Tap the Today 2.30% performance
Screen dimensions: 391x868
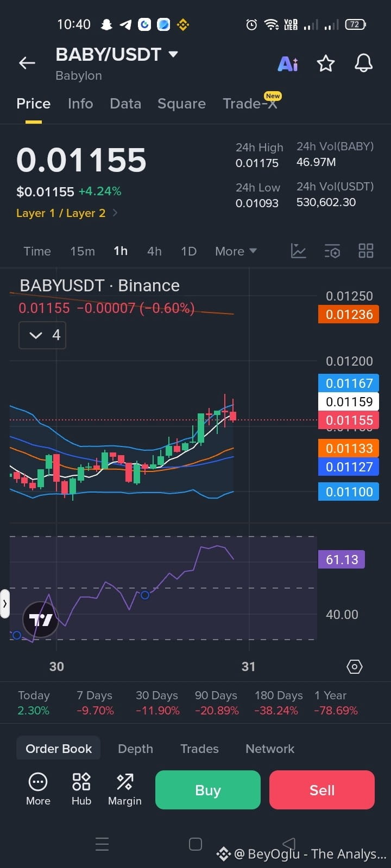(34, 703)
